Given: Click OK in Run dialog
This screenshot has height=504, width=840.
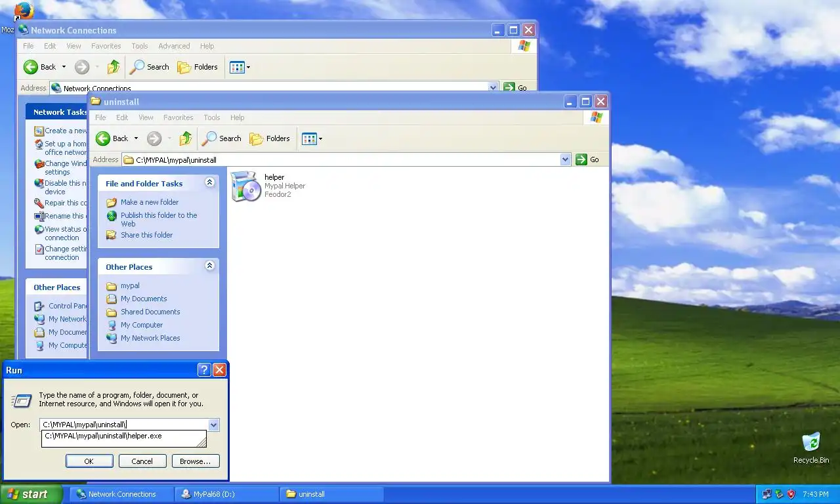Looking at the screenshot, I should [x=89, y=461].
